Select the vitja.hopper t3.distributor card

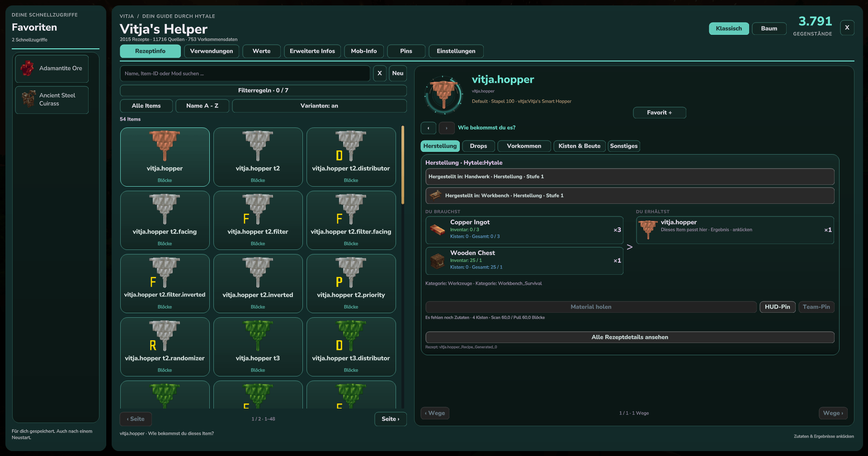(x=351, y=347)
